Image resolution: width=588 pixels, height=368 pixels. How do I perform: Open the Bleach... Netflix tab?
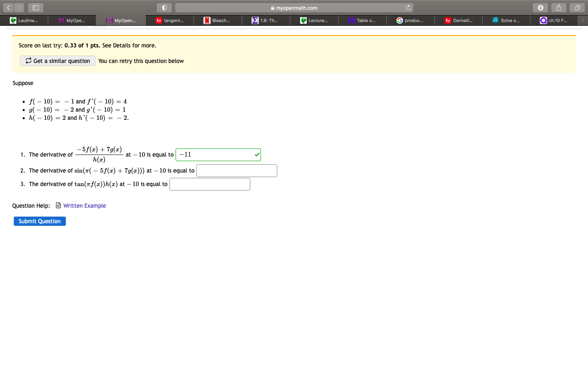coord(218,20)
